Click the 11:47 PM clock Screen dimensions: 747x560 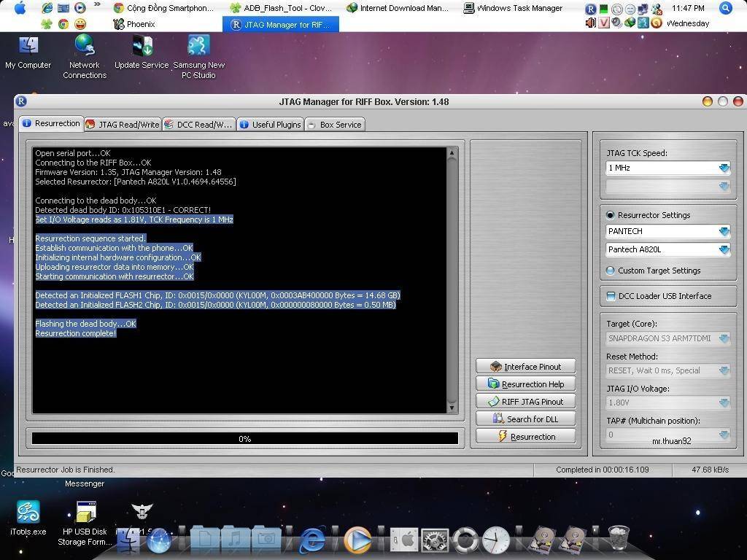pos(688,8)
